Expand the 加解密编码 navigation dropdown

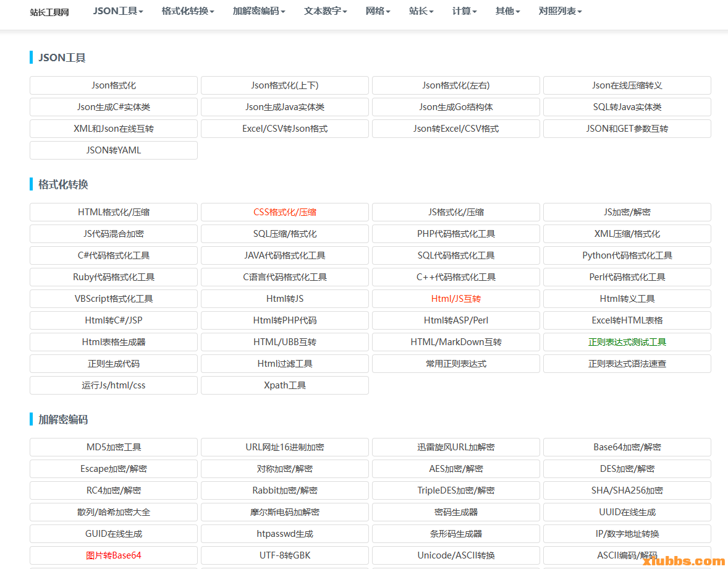pyautogui.click(x=259, y=11)
